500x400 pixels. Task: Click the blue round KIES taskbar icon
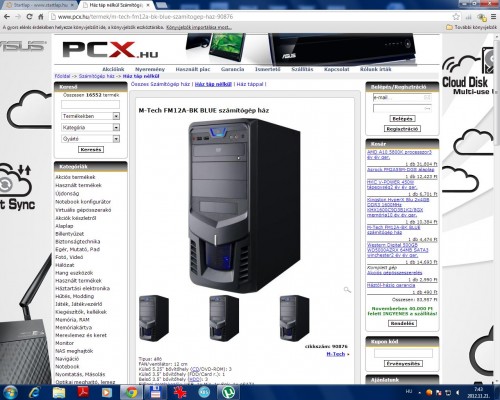click(x=204, y=392)
